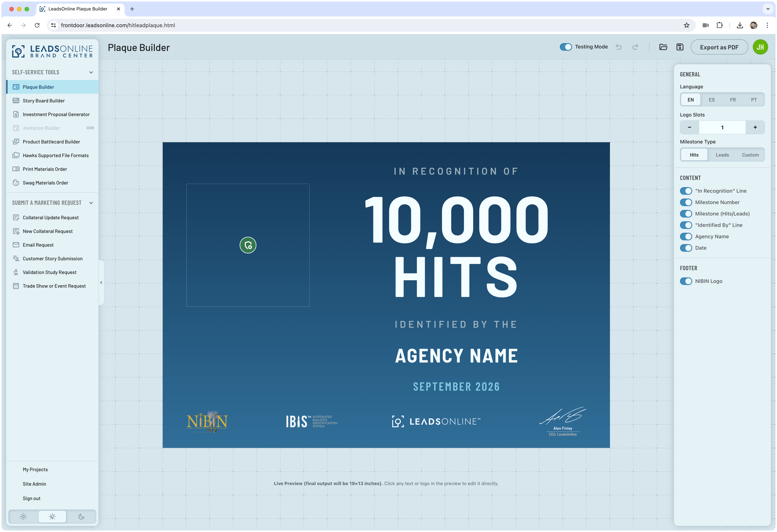Switch to light theme sun icon
This screenshot has height=532, width=777.
[x=23, y=517]
